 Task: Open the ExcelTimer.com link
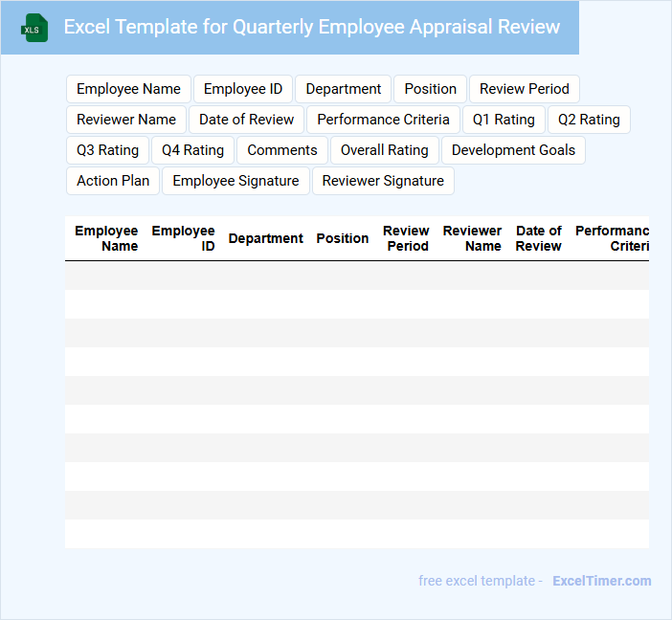[601, 581]
